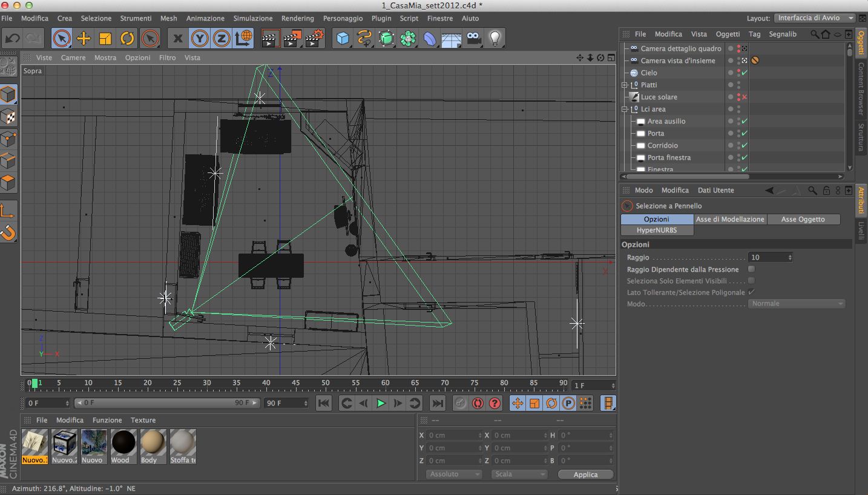This screenshot has width=868, height=495.
Task: Select the Move tool in top toolbar
Action: (84, 39)
